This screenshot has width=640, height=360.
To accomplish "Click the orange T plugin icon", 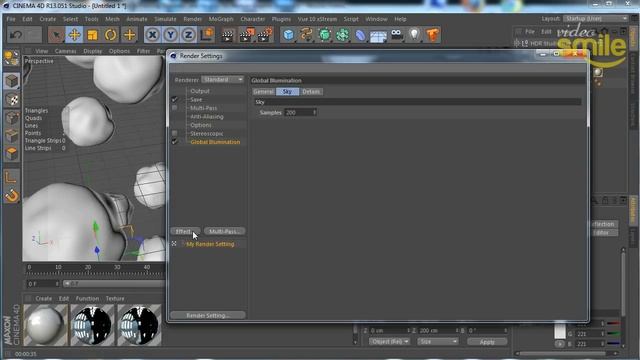I will (x=433, y=35).
